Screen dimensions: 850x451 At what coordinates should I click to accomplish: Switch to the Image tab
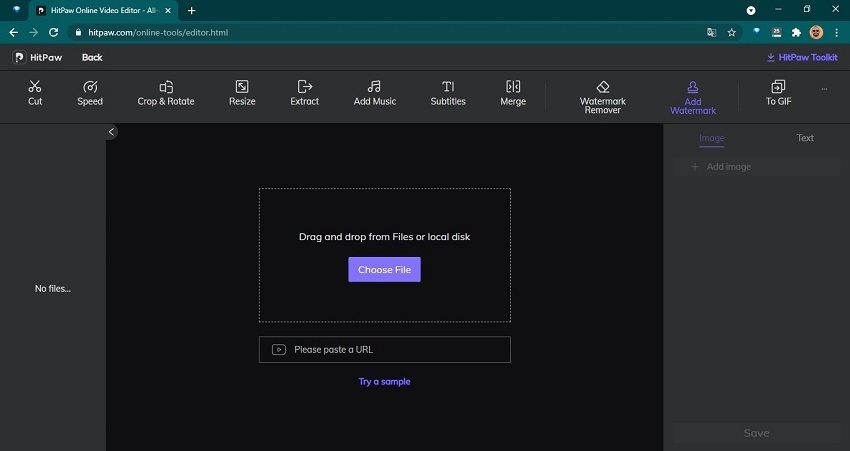point(712,138)
